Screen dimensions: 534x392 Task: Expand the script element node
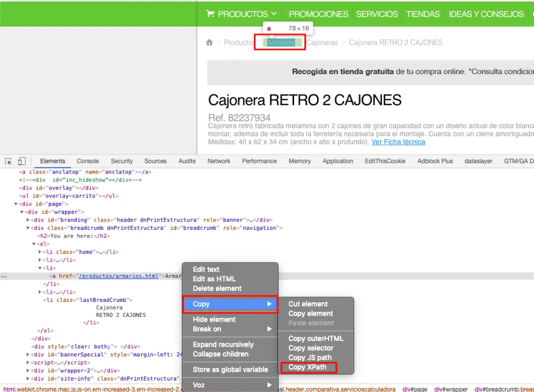[x=28, y=362]
